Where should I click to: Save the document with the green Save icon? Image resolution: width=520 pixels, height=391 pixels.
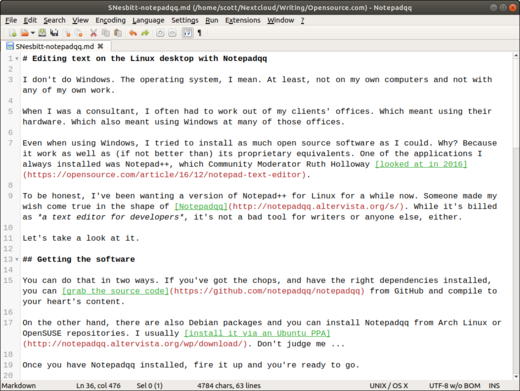(42, 33)
